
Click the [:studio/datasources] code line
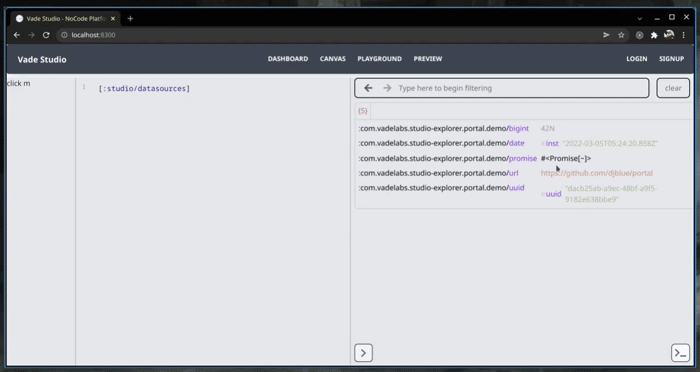pyautogui.click(x=144, y=88)
